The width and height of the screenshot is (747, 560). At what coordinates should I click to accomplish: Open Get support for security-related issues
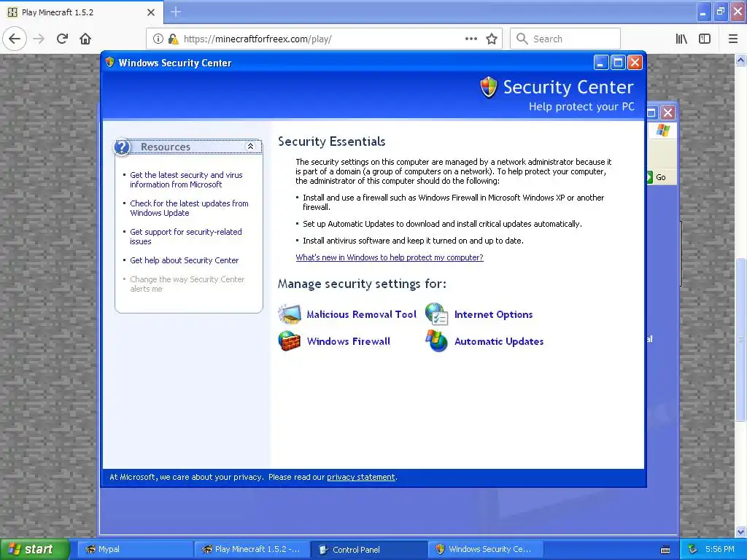[185, 237]
